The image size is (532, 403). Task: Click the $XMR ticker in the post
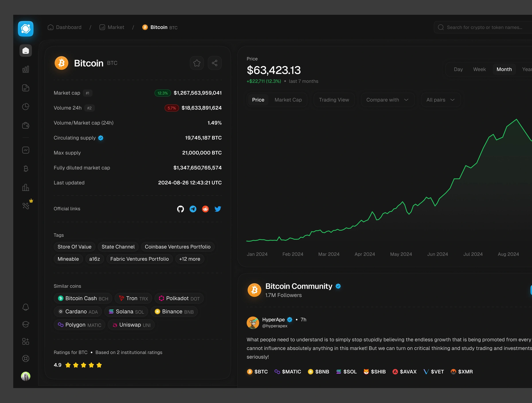(462, 372)
